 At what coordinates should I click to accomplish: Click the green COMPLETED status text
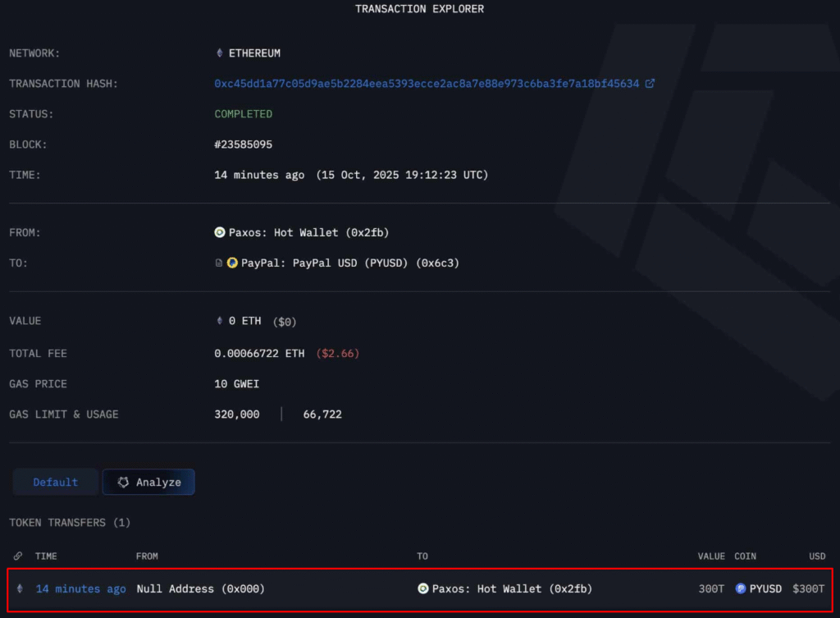tap(243, 113)
